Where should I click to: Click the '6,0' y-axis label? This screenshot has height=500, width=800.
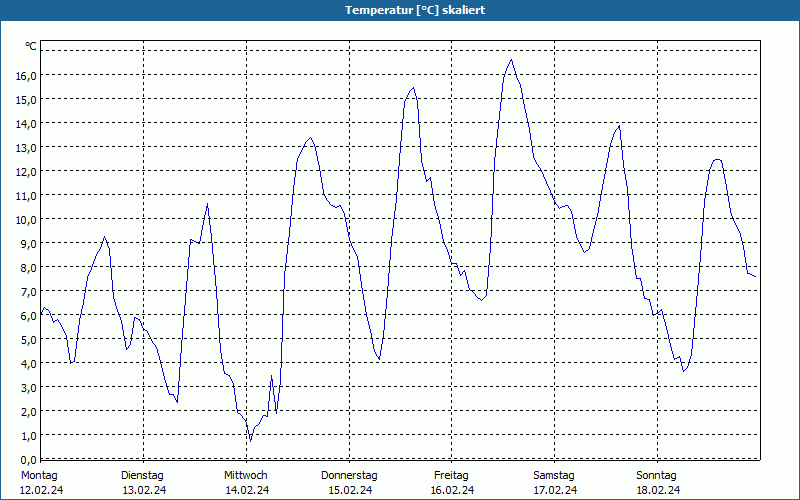point(28,315)
